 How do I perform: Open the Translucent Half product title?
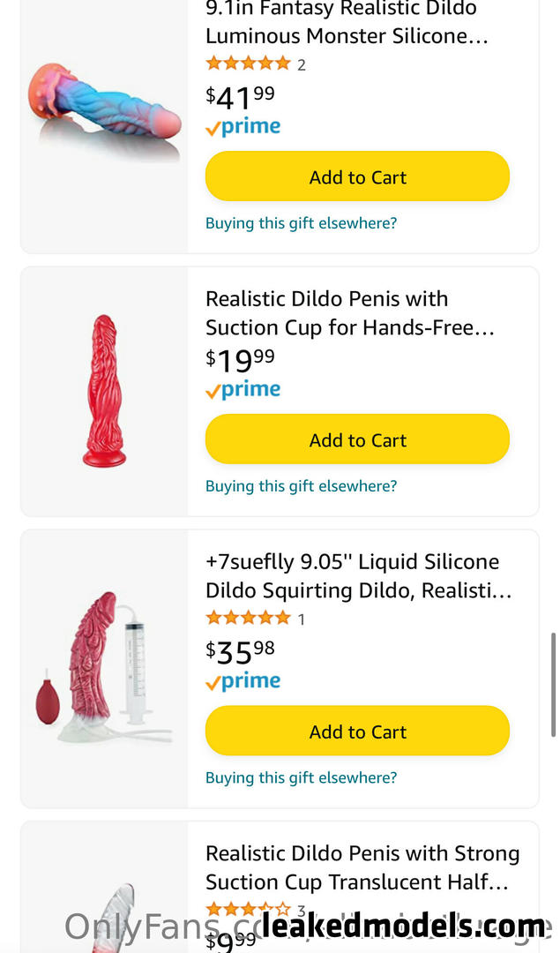(362, 867)
